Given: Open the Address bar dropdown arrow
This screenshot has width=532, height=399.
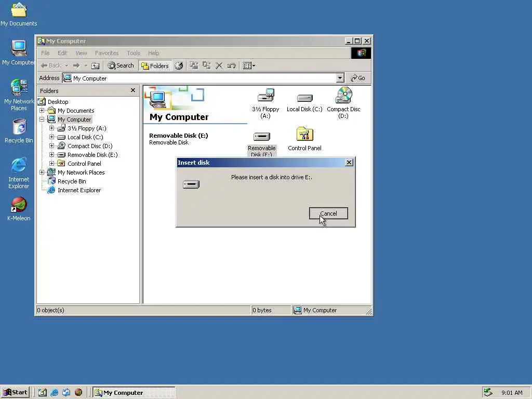Looking at the screenshot, I should (340, 78).
